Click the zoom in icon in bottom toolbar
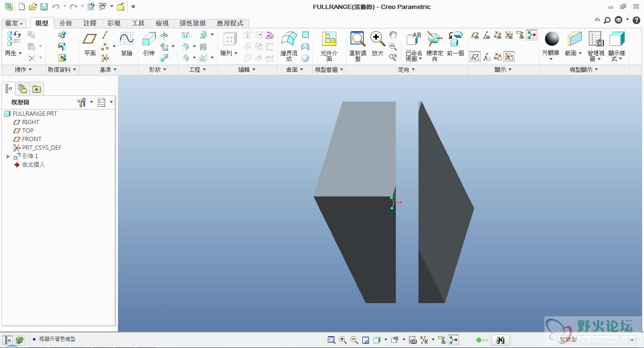Screen dimensions: 644x348 pos(343,340)
